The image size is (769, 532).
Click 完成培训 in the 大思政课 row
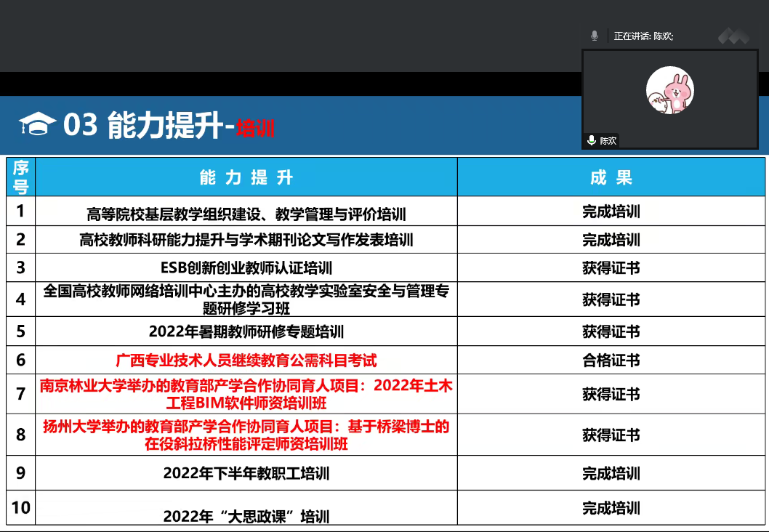[611, 508]
